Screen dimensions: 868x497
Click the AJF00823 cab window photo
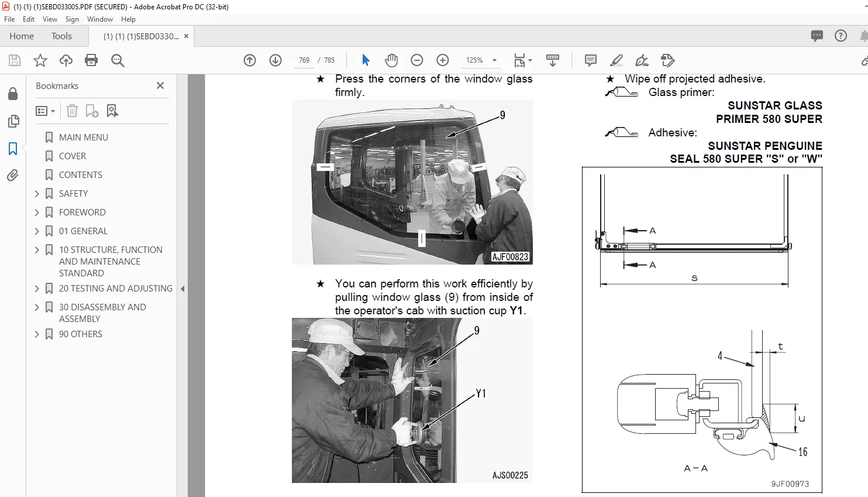(412, 182)
